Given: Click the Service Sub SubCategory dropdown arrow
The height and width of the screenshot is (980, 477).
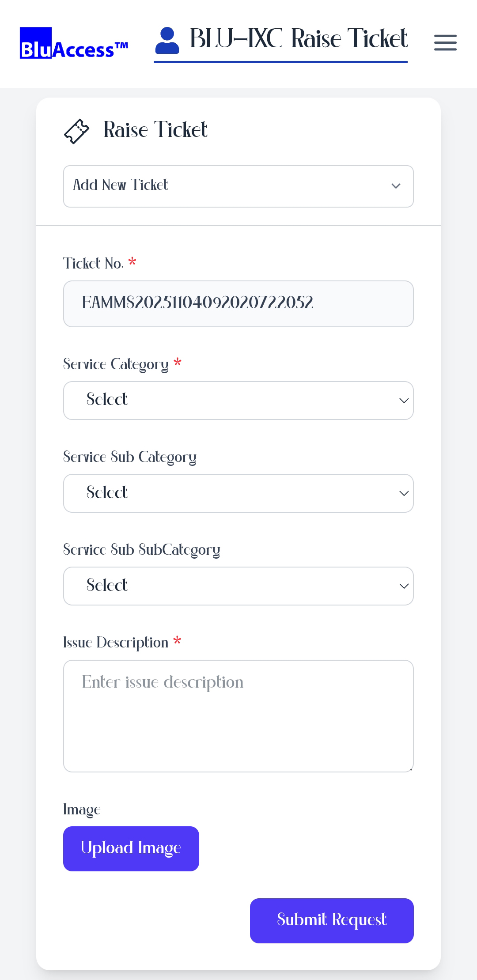Looking at the screenshot, I should (404, 586).
